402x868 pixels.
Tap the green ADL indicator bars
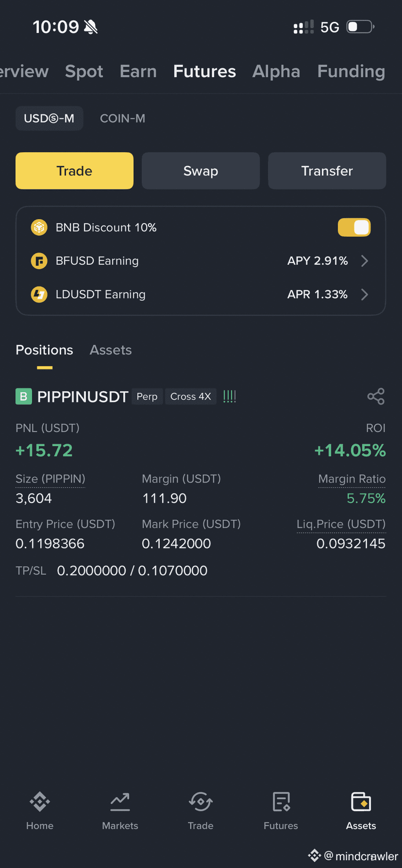coord(230,396)
